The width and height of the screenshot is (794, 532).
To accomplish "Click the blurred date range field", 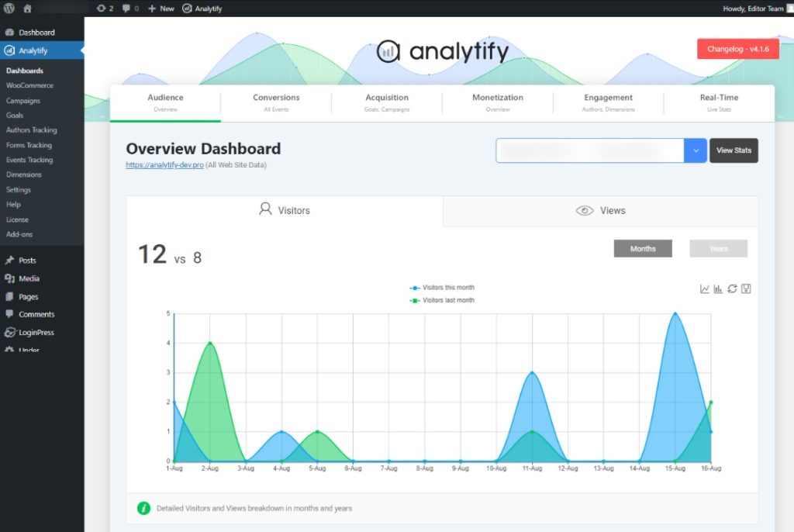I will pos(590,150).
